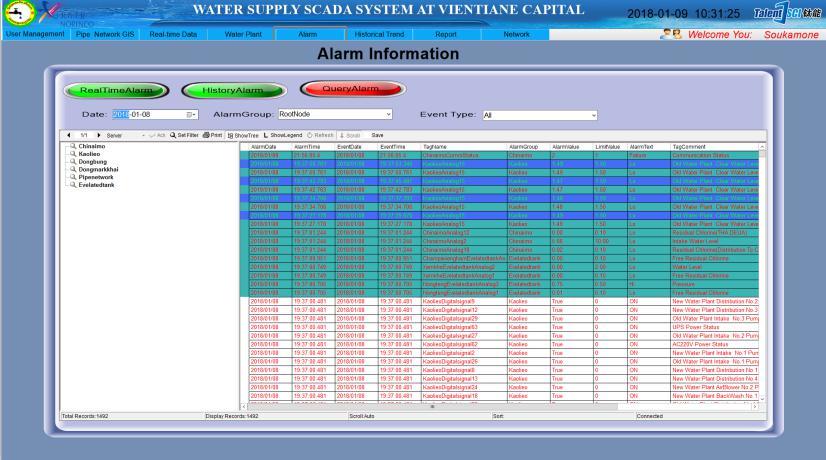Click vertical scrollbar down arrow in table
This screenshot has height=460, width=826.
click(x=762, y=399)
